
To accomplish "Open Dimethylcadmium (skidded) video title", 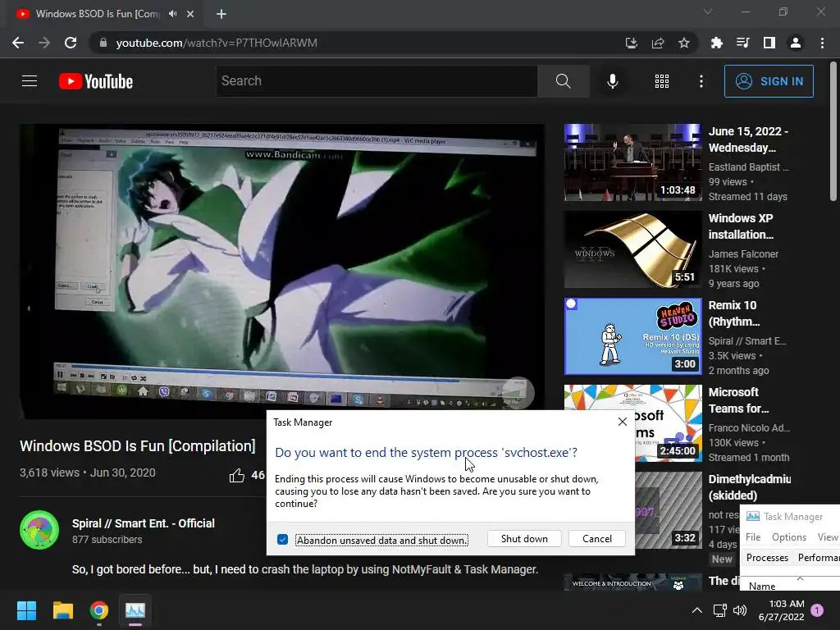I will (x=750, y=487).
